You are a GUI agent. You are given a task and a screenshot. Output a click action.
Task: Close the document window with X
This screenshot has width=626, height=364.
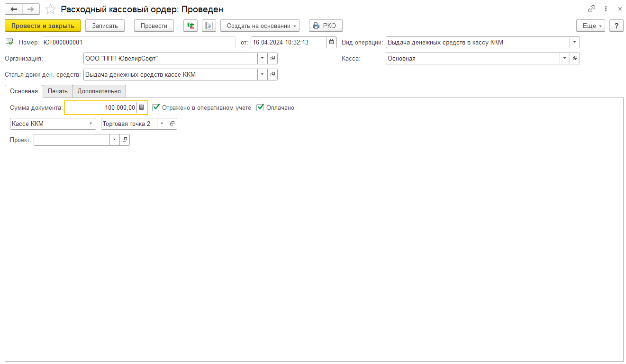pos(619,9)
